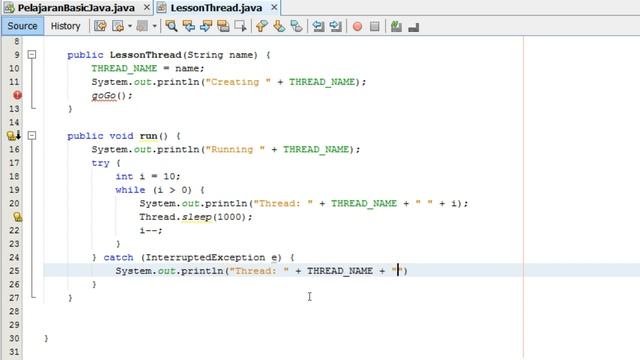Click the Back navigation icon
The width and height of the screenshot is (640, 360).
coord(118,26)
